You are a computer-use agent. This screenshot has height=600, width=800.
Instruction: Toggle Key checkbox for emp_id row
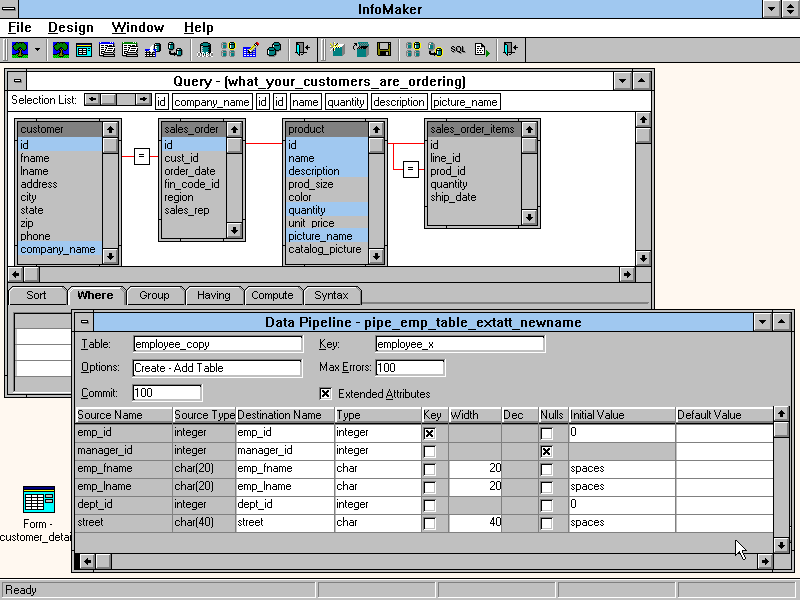(430, 433)
